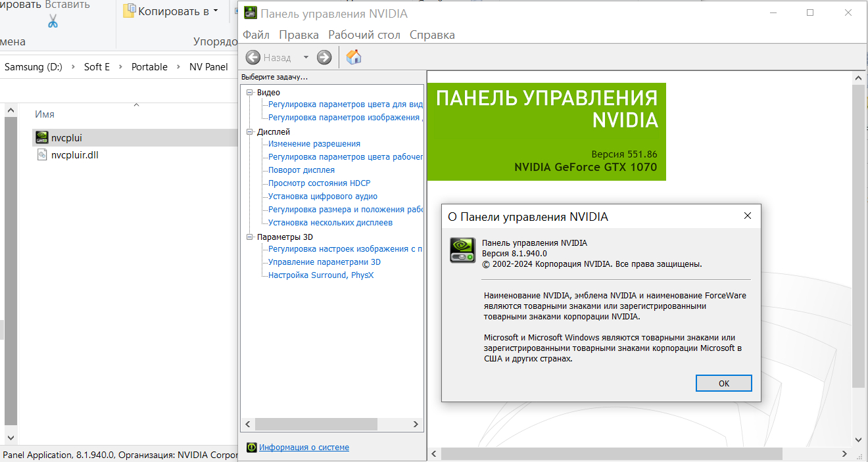
Task: Open the Справка menu
Action: (432, 35)
